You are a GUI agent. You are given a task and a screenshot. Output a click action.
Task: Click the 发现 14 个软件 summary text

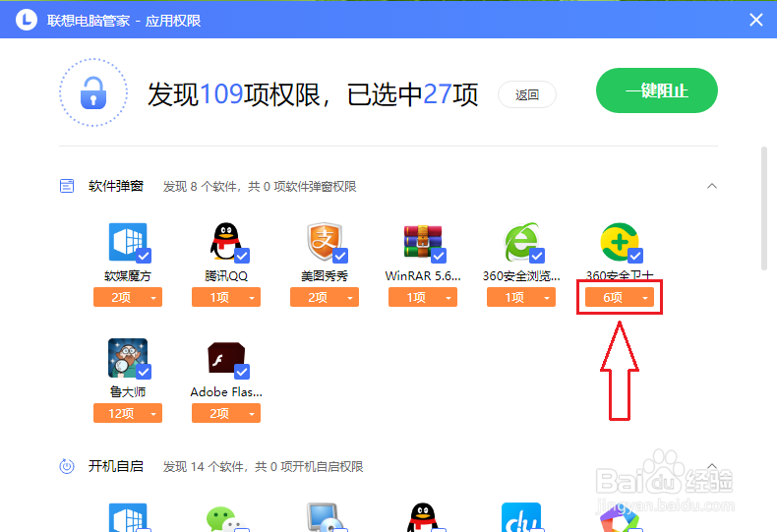[264, 467]
